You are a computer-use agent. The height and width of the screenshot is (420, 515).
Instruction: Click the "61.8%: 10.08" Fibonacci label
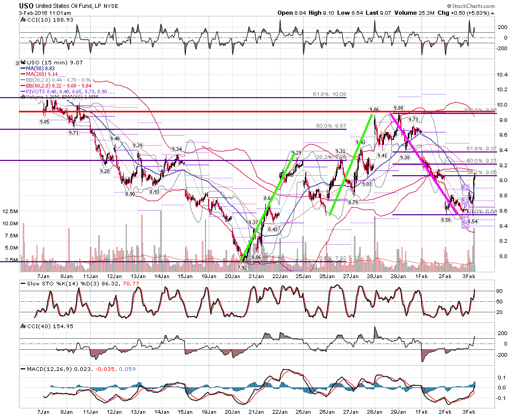[330, 94]
